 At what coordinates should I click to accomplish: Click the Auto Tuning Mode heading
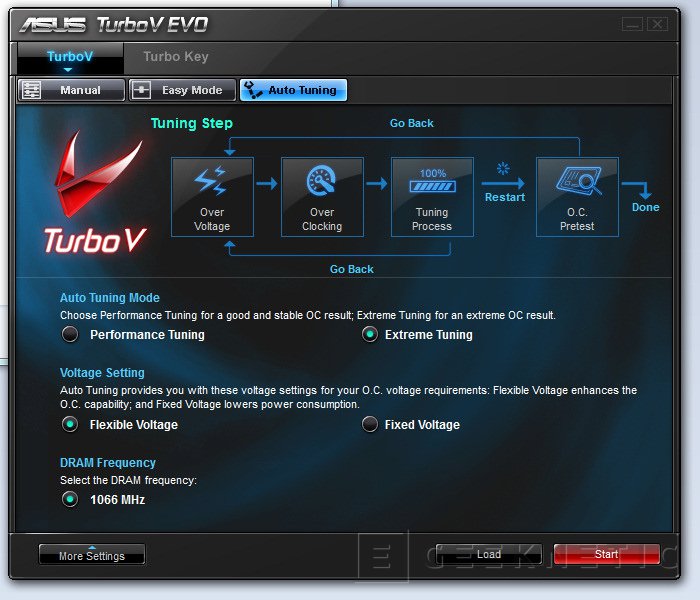[110, 298]
